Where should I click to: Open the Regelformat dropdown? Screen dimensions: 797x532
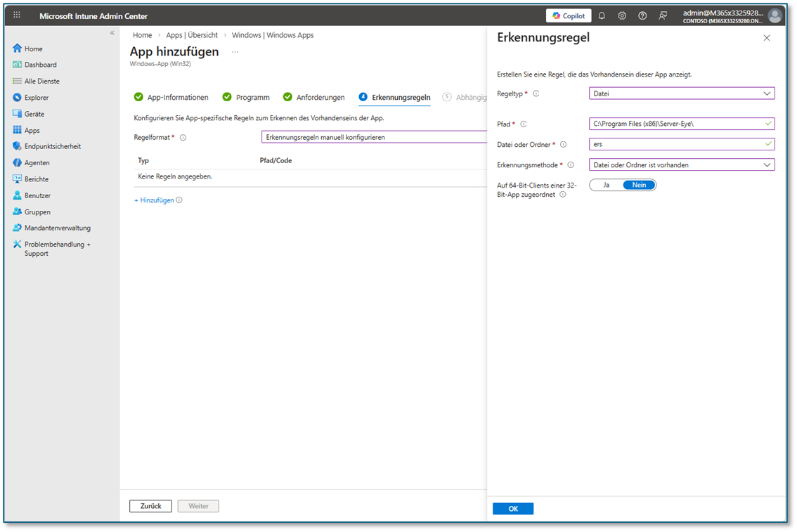coord(374,137)
